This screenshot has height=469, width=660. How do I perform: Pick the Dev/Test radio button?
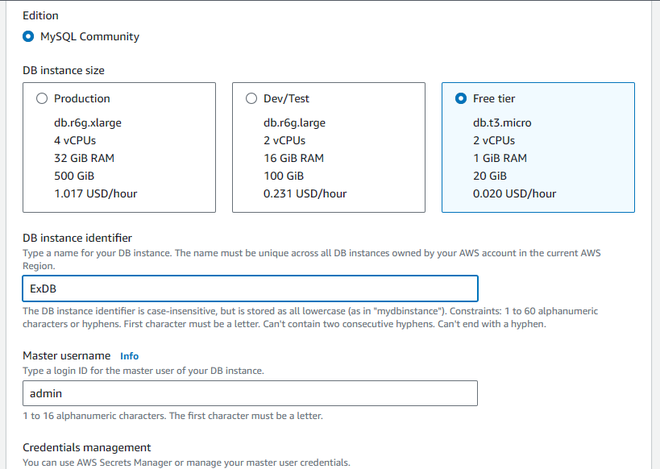(x=251, y=99)
